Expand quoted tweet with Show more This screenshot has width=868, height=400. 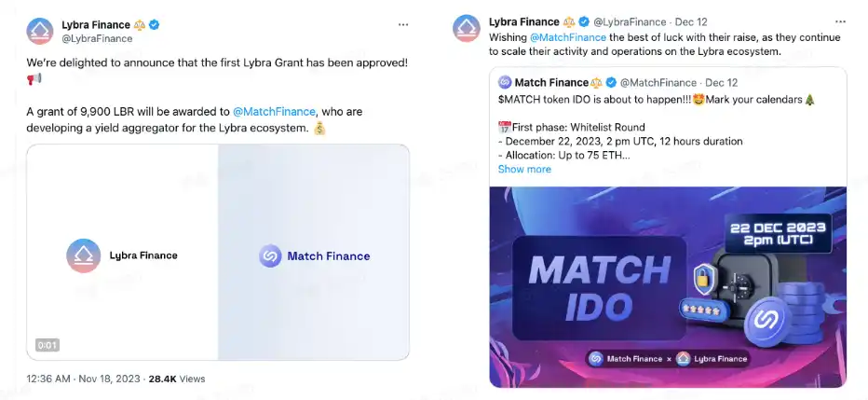(524, 169)
